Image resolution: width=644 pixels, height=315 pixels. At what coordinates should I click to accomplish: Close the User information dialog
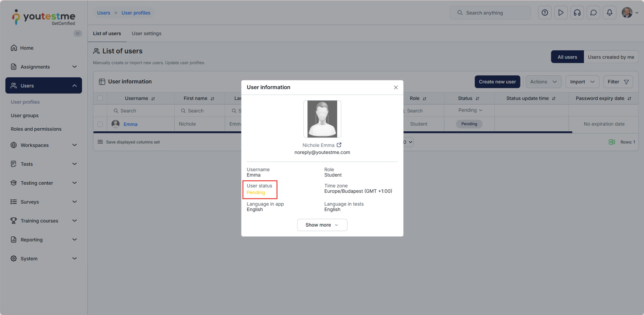click(x=396, y=87)
